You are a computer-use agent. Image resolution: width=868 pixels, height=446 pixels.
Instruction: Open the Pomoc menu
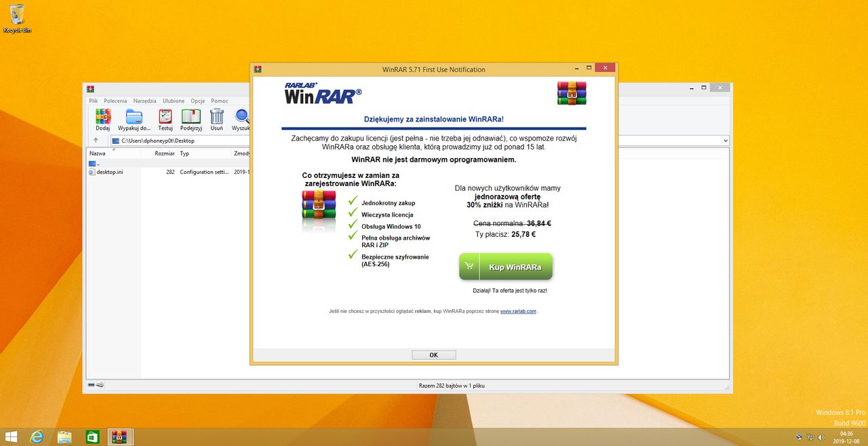pyautogui.click(x=219, y=101)
